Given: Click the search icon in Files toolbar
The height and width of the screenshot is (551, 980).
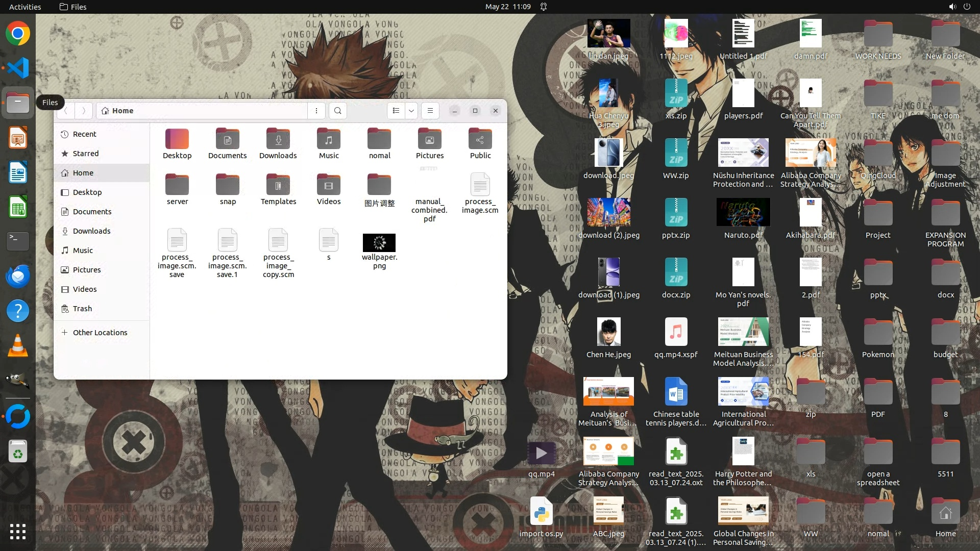Looking at the screenshot, I should [x=337, y=111].
